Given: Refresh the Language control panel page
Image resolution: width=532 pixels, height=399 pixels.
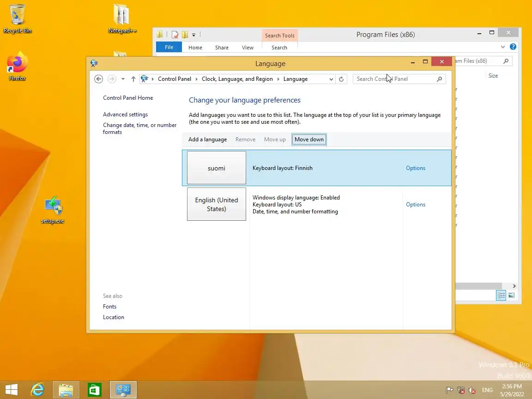Looking at the screenshot, I should pyautogui.click(x=341, y=79).
